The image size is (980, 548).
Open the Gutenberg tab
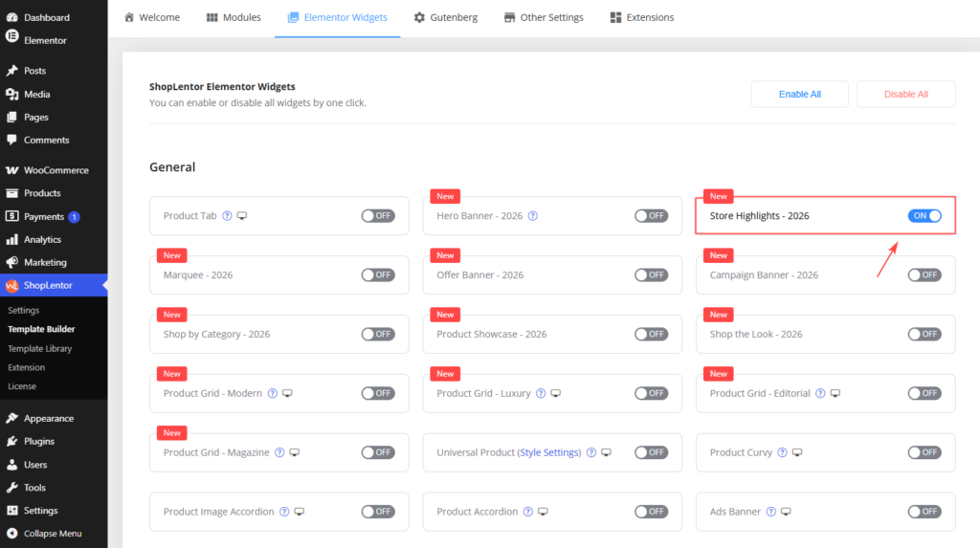point(446,17)
